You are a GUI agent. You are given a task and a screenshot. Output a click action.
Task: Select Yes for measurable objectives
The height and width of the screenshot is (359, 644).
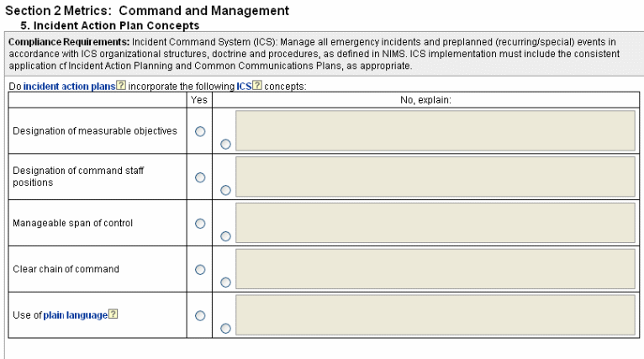click(x=200, y=131)
